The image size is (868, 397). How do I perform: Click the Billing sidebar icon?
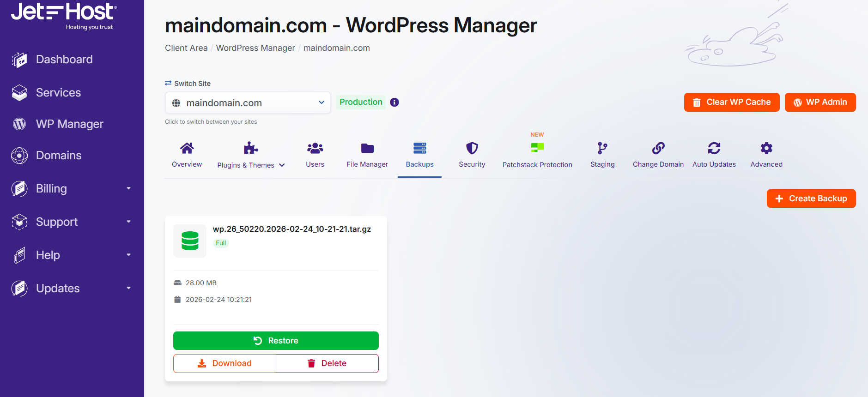tap(19, 188)
